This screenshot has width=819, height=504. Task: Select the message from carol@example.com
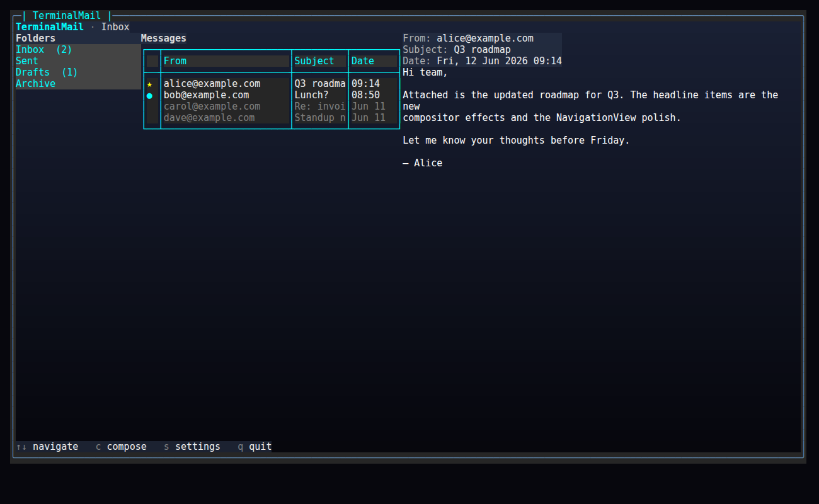272,106
